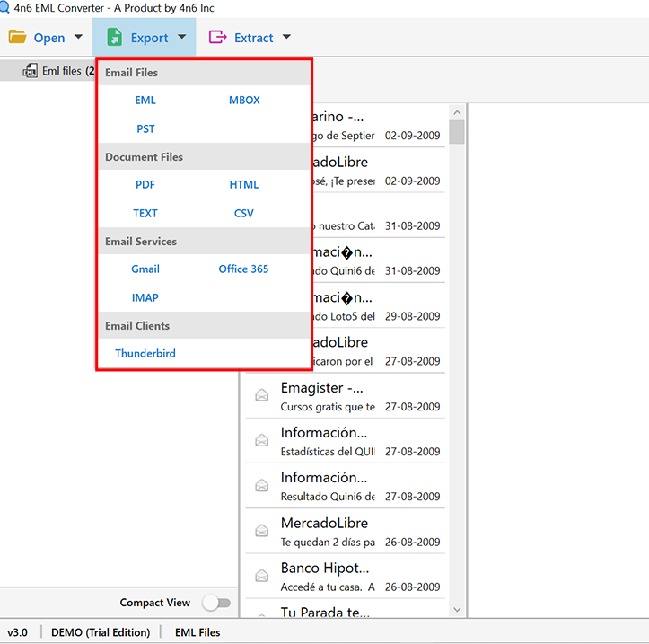This screenshot has width=649, height=644.
Task: Select PST from Email Files
Action: tap(145, 128)
